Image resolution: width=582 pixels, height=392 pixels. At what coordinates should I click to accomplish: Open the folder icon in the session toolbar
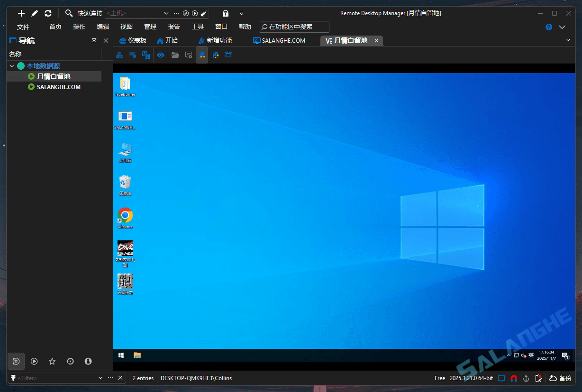click(175, 55)
